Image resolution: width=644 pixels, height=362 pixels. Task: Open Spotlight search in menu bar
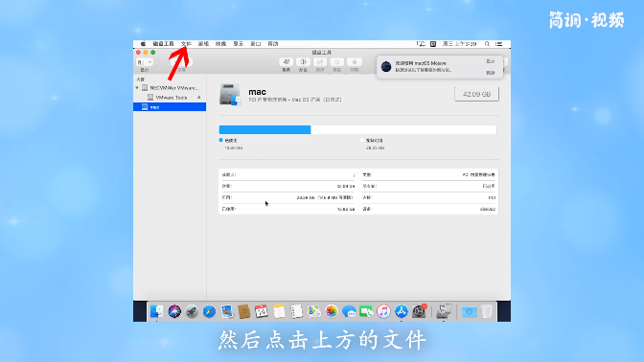487,43
